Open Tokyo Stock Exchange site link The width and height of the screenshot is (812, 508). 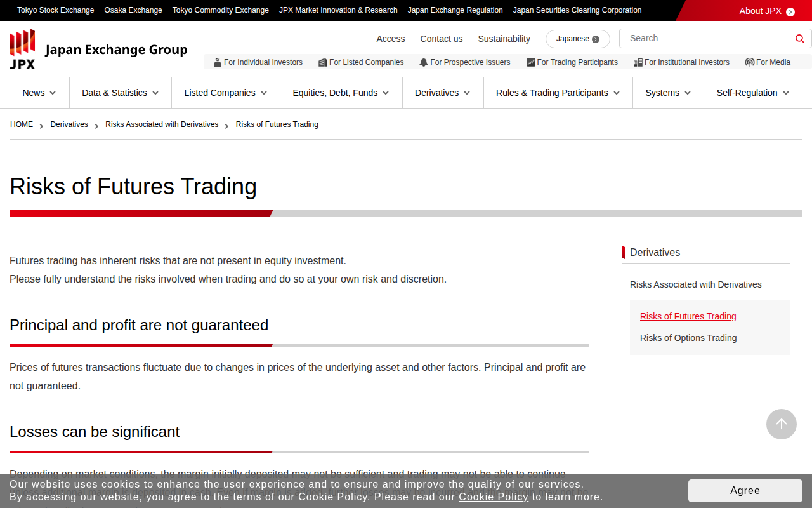(56, 10)
